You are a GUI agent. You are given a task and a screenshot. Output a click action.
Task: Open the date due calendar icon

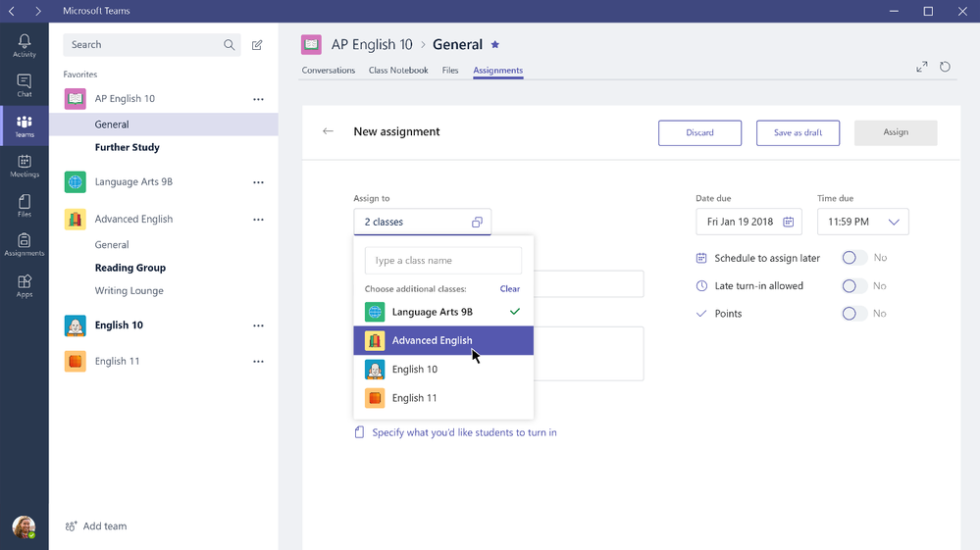coord(788,222)
